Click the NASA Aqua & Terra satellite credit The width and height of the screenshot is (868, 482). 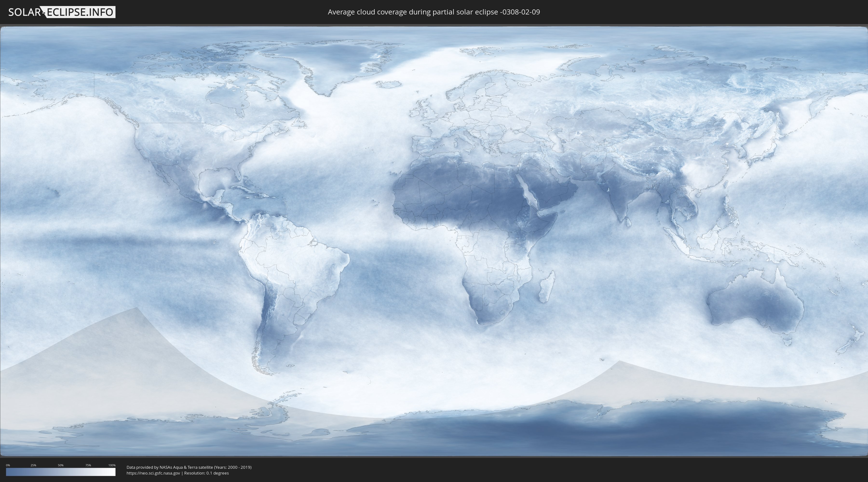[x=189, y=467]
